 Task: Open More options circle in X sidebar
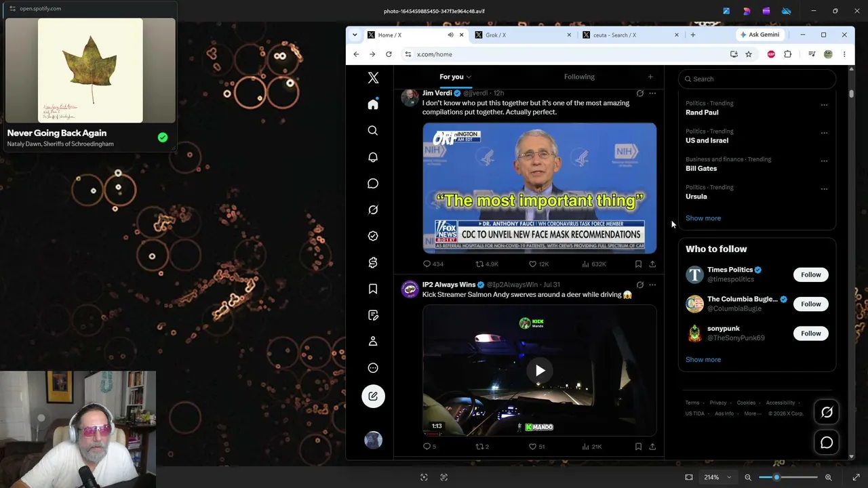(373, 367)
